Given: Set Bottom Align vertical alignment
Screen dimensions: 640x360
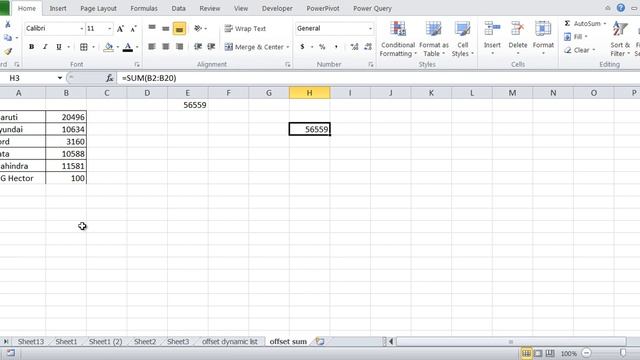Looking at the screenshot, I should [179, 28].
